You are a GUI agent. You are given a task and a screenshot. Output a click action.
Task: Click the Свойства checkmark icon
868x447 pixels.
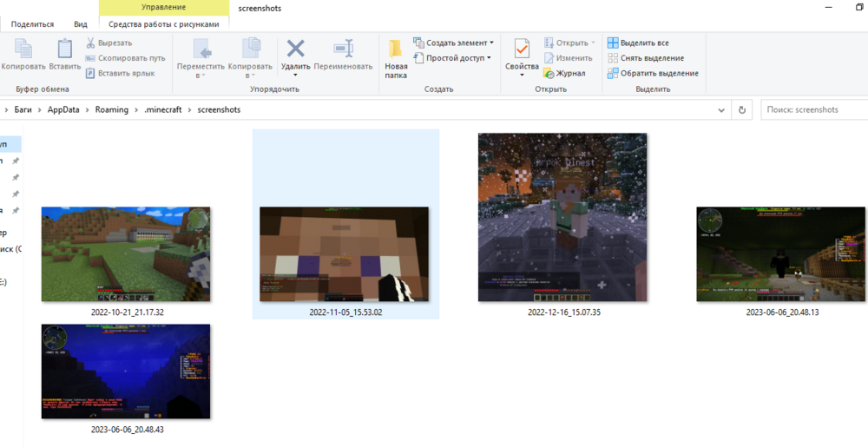click(x=522, y=49)
